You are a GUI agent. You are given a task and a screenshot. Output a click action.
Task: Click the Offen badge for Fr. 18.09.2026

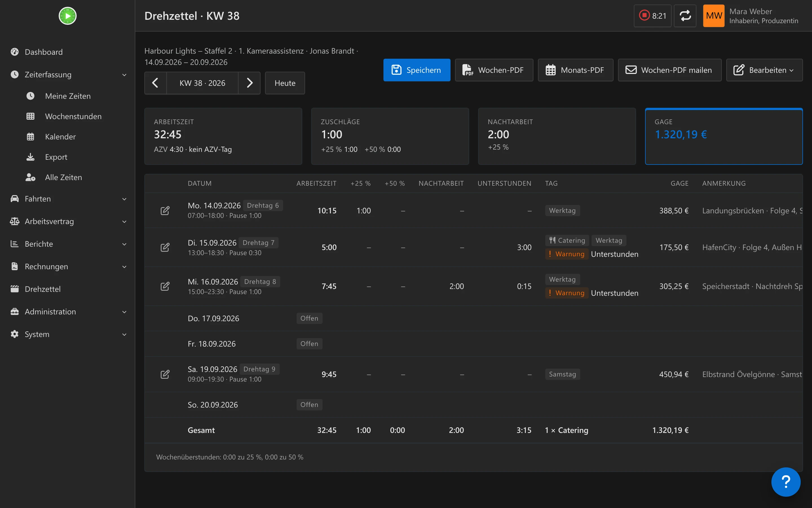point(309,344)
